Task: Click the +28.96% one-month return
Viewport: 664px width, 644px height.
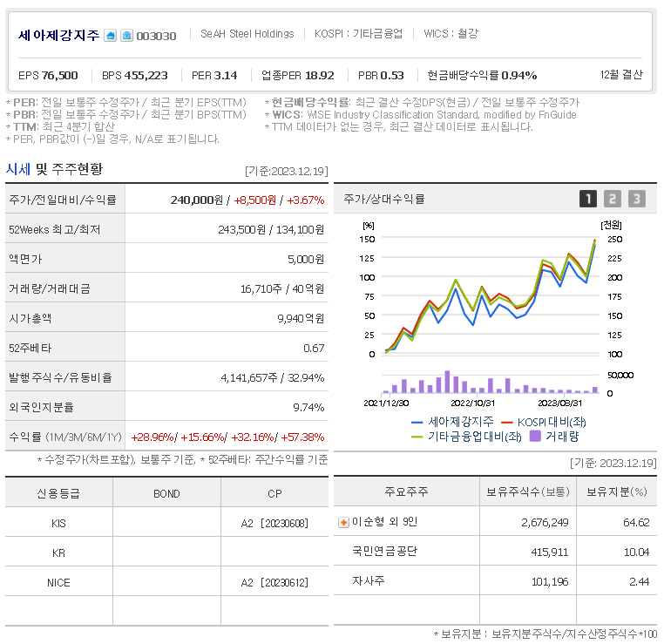Action: click(x=152, y=437)
